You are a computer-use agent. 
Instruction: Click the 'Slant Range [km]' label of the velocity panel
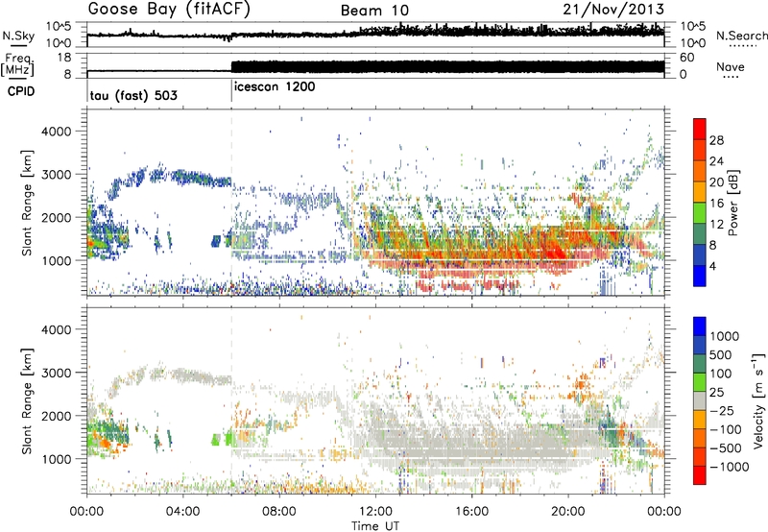pyautogui.click(x=27, y=400)
